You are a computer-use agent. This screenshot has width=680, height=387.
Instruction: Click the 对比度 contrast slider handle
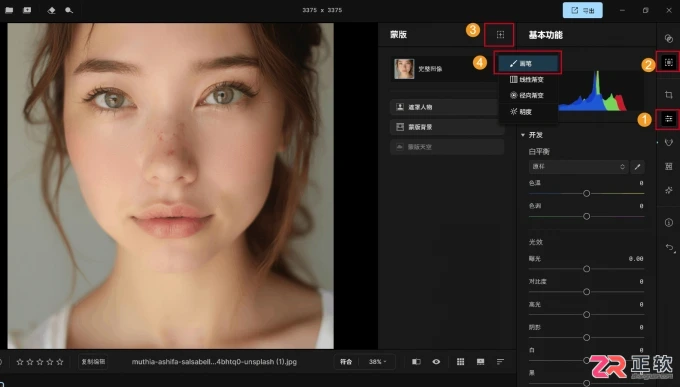pos(586,292)
